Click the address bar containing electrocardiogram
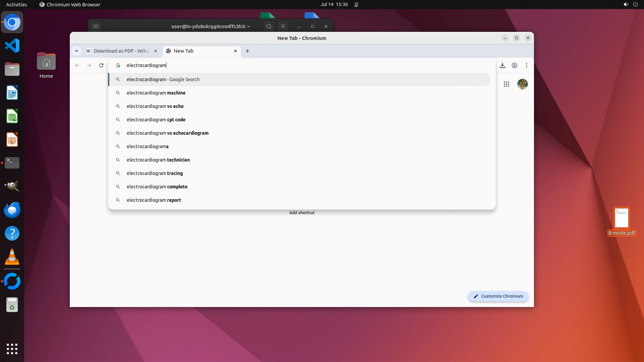Viewport: 644px width, 362px height. (x=302, y=65)
